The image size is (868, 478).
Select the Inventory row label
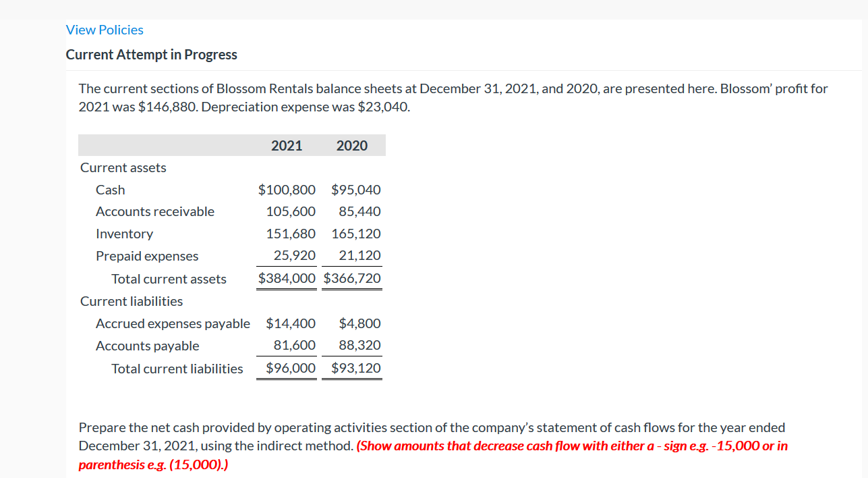[125, 234]
